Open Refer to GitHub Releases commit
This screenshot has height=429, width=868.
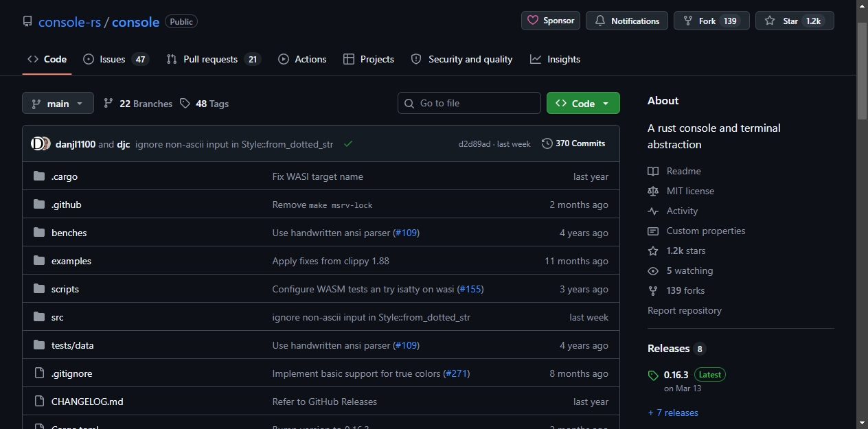coord(325,402)
